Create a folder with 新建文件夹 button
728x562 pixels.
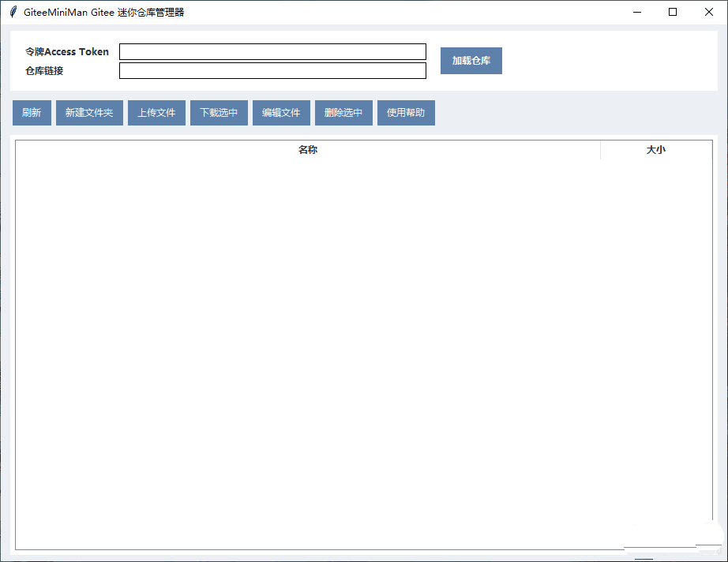click(89, 113)
